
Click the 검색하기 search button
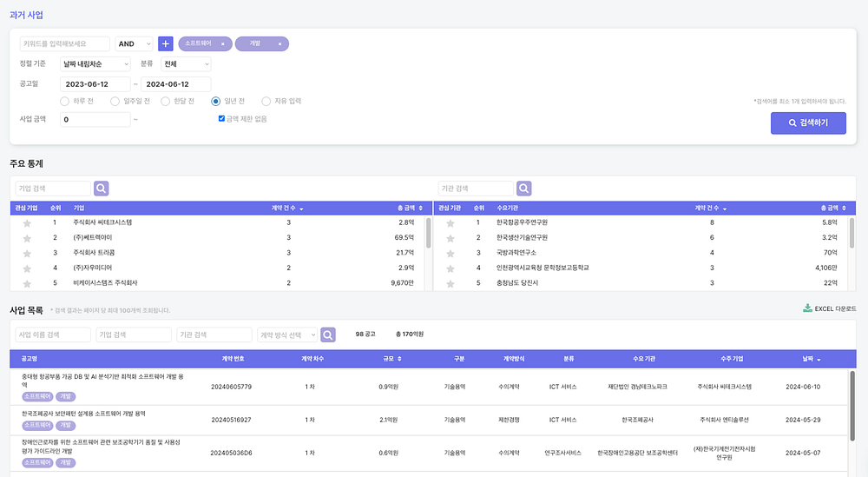point(808,123)
